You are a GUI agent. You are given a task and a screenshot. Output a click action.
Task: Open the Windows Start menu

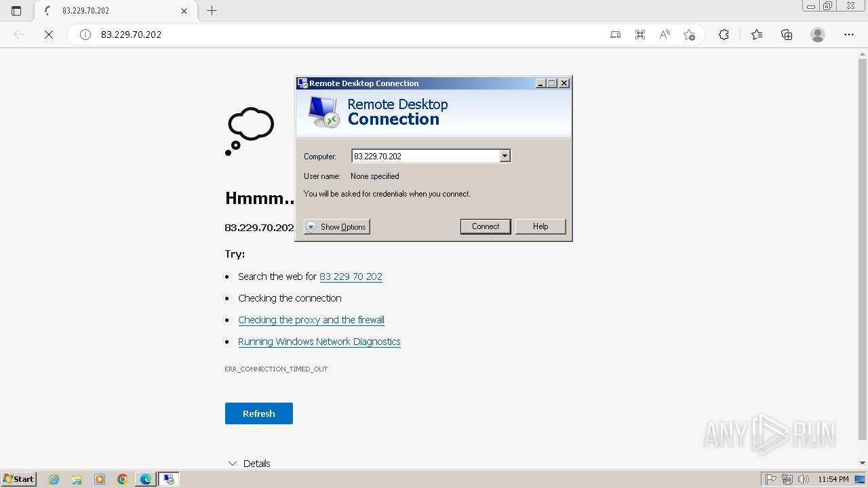coord(19,479)
